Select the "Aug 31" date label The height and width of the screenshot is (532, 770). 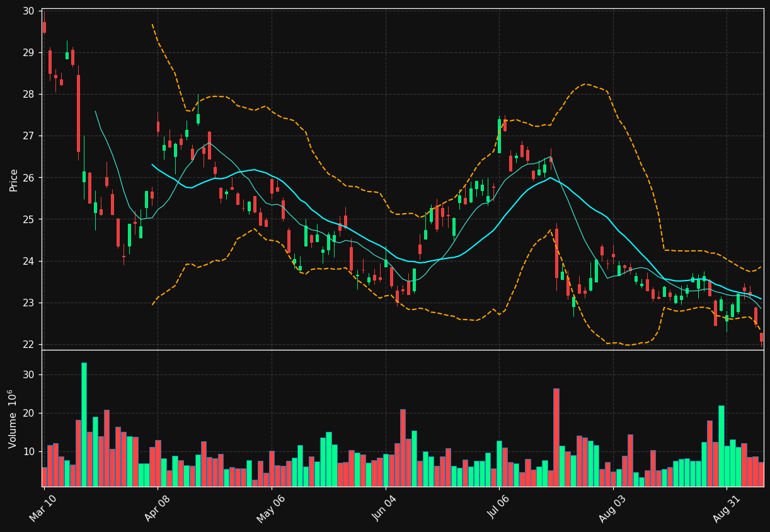click(x=727, y=508)
